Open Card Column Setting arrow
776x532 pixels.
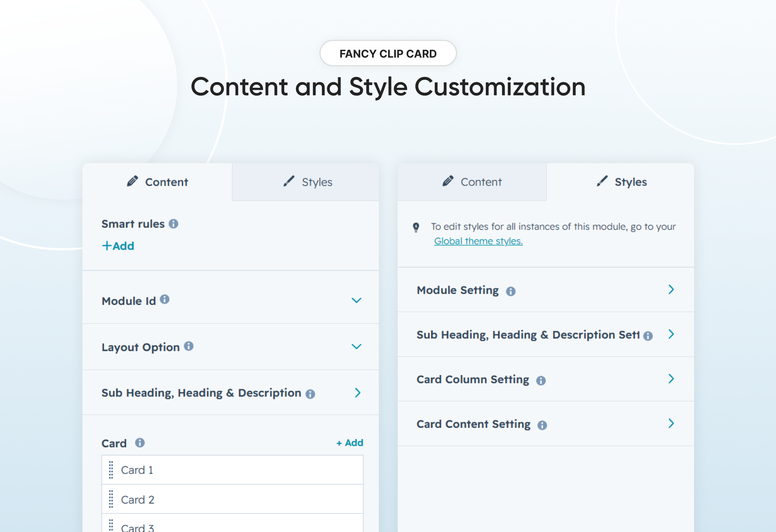(671, 379)
